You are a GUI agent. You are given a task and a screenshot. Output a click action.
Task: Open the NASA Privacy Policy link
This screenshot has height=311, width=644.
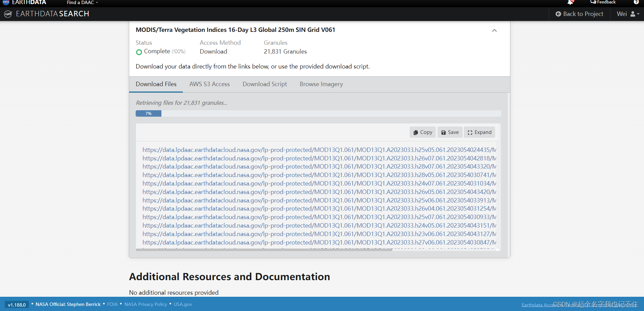click(x=145, y=304)
